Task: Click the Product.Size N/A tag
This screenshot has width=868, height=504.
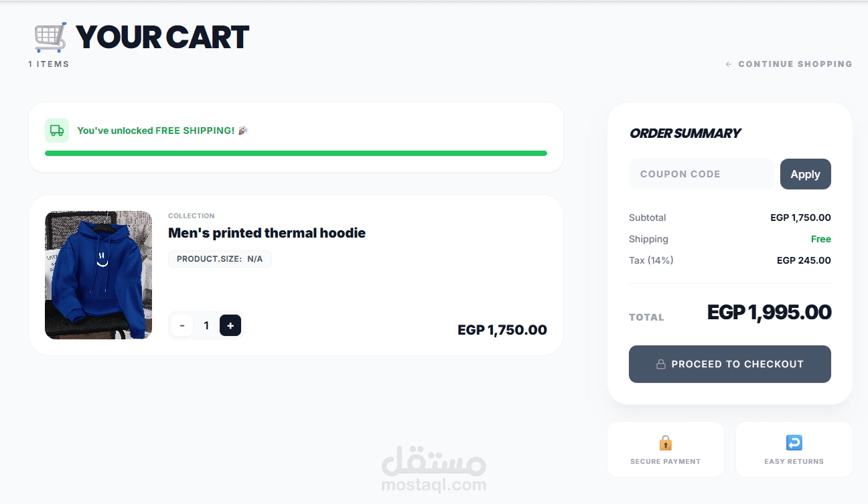Action: [220, 258]
